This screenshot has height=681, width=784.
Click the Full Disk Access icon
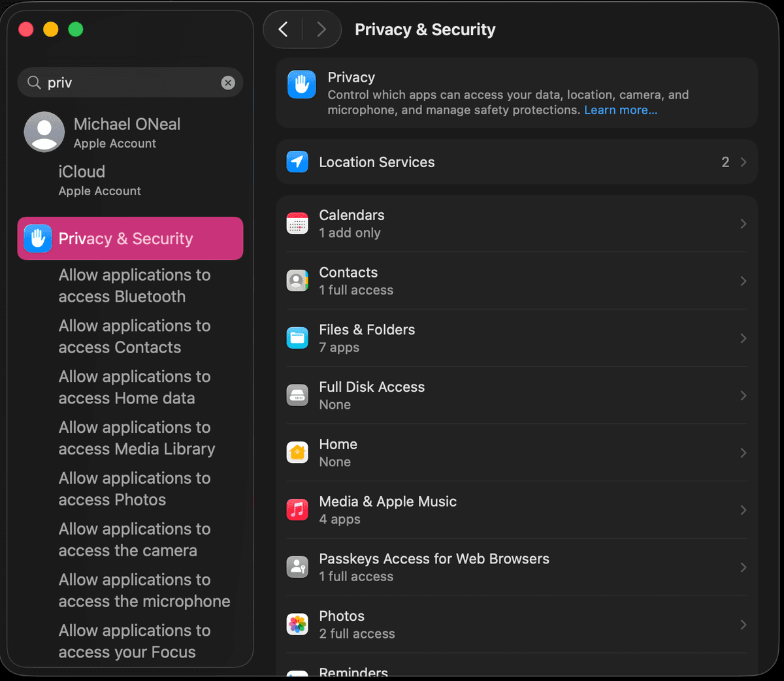297,395
